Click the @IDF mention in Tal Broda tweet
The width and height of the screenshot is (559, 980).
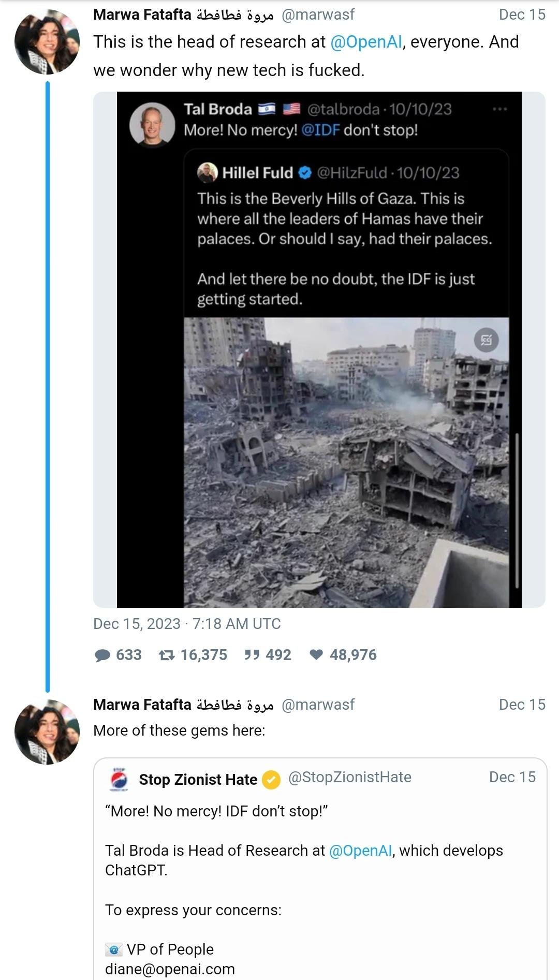click(320, 130)
